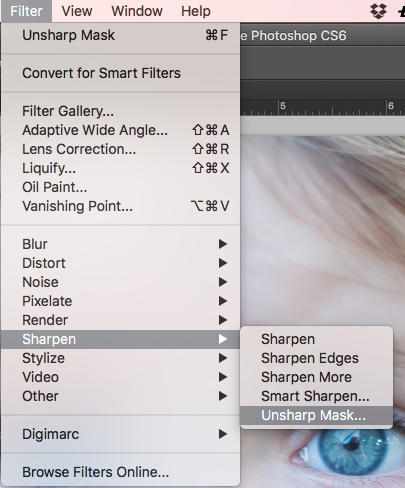Select Oil Paint filter

(x=120, y=187)
